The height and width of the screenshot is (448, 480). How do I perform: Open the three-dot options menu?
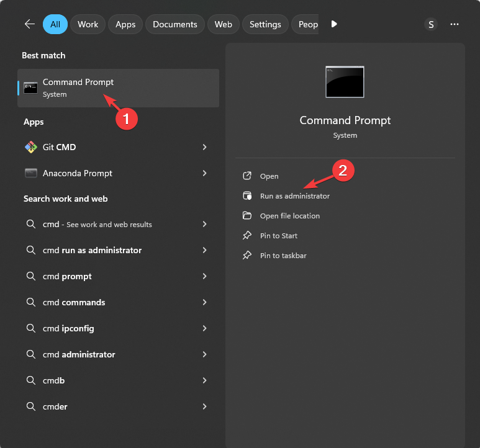tap(455, 24)
